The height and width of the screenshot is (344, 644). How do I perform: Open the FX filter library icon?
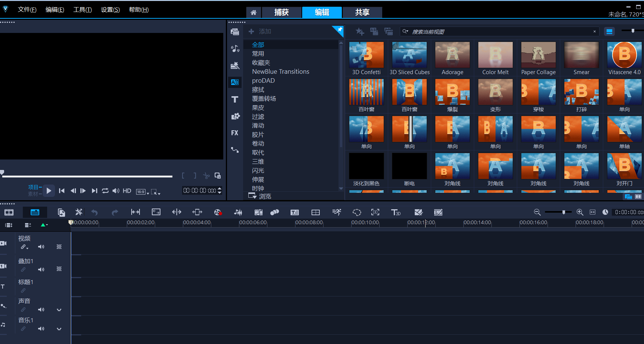235,133
